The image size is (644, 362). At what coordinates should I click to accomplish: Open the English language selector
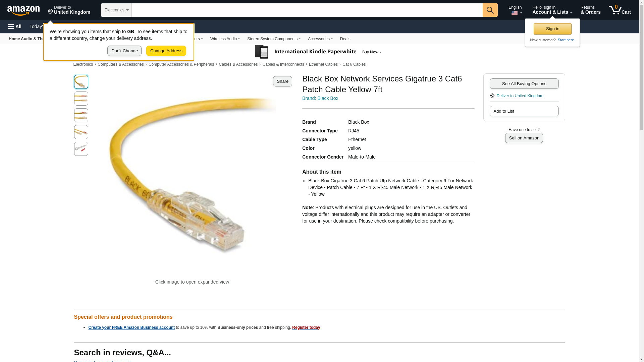[515, 10]
